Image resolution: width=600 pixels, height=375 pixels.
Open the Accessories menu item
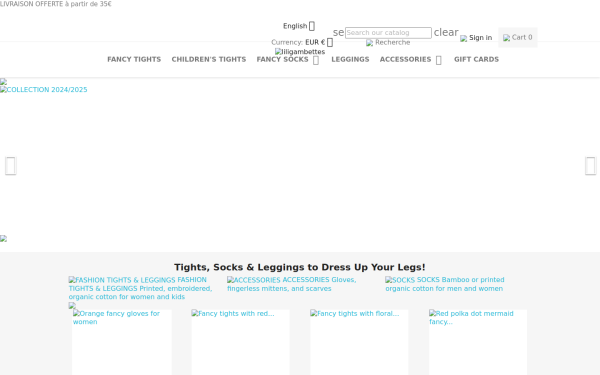coord(405,59)
